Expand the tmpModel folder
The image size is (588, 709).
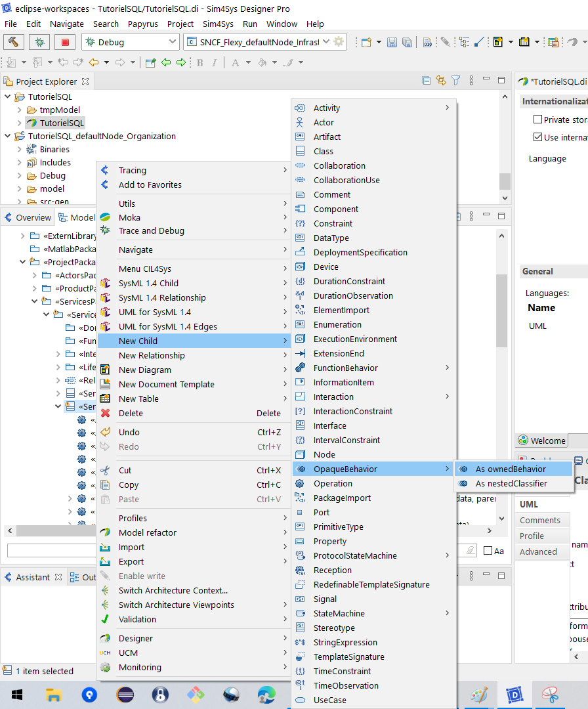click(x=20, y=110)
